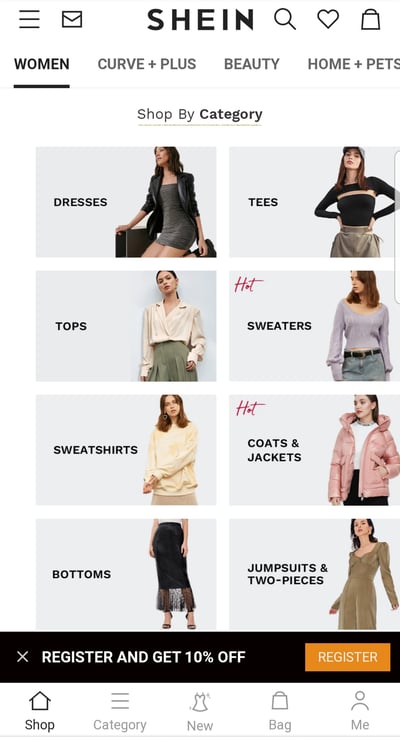Open the hamburger menu icon

coord(29,19)
